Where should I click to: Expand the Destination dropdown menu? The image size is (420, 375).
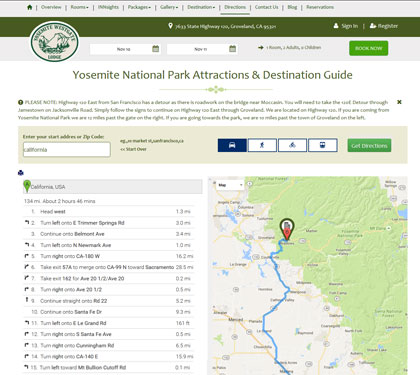coord(201,7)
